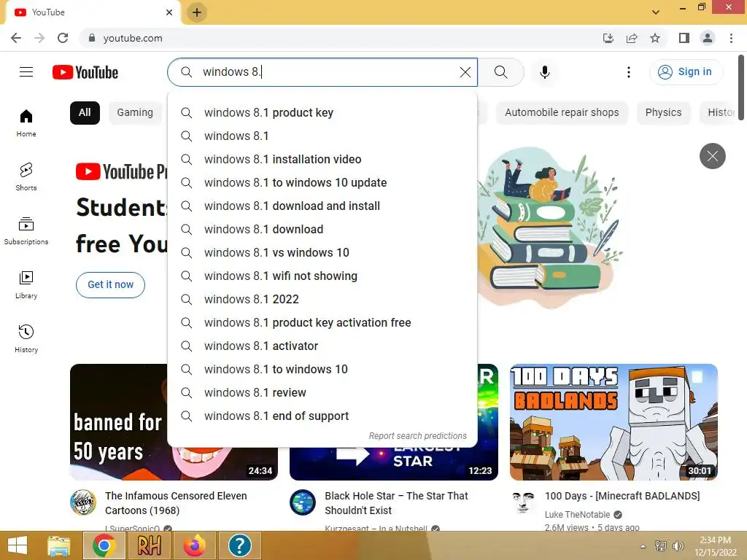Open History in the sidebar
This screenshot has width=747, height=560.
point(26,338)
